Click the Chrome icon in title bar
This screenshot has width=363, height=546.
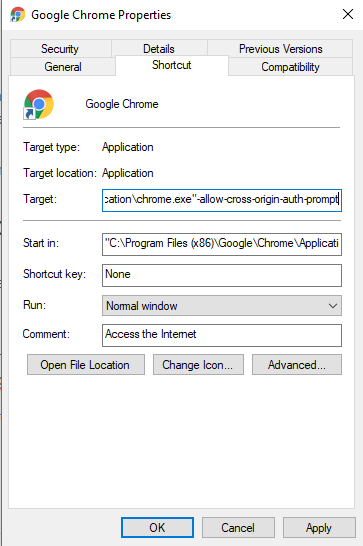pyautogui.click(x=17, y=15)
